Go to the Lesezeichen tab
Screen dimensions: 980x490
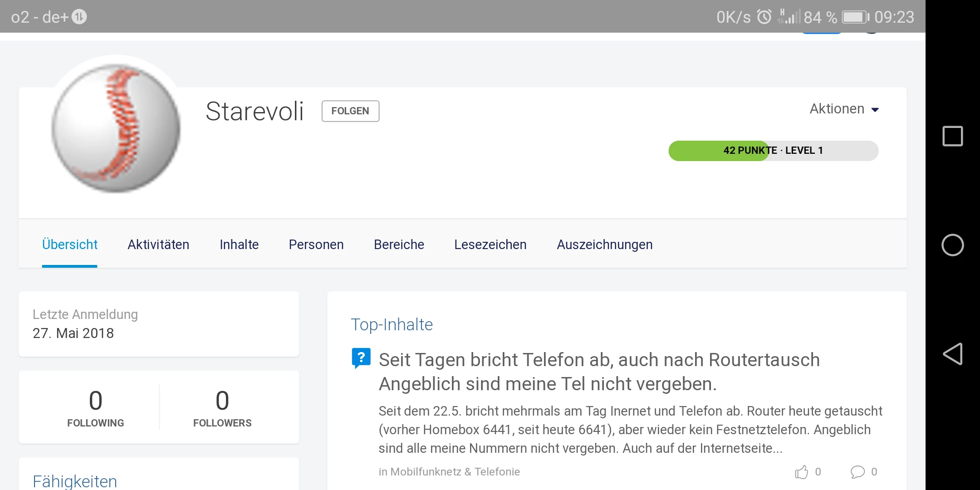pyautogui.click(x=490, y=245)
